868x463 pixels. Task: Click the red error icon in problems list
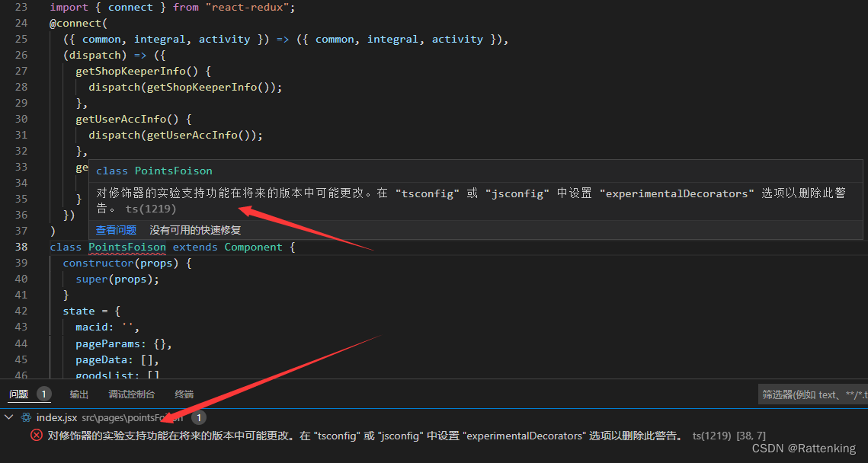pyautogui.click(x=36, y=436)
